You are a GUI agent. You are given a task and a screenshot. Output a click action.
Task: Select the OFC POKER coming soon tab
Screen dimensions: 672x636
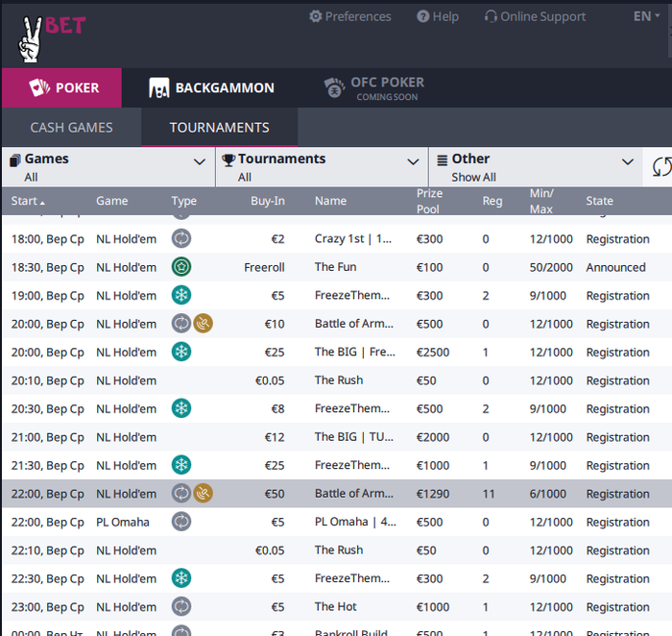(373, 88)
